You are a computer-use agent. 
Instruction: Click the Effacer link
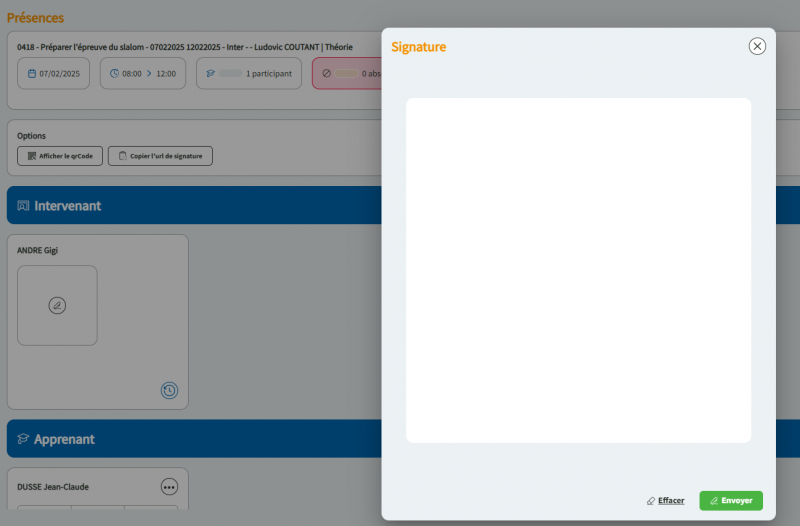coord(665,500)
